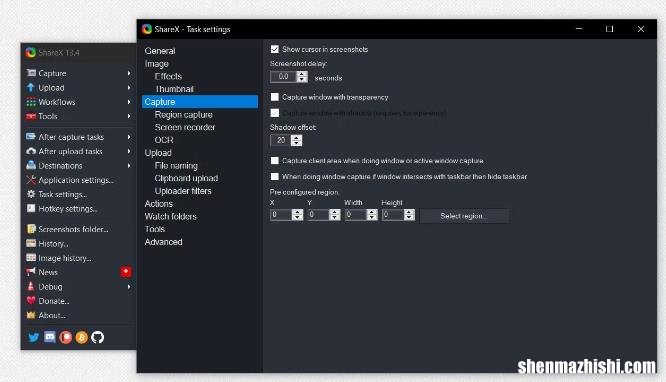This screenshot has height=382, width=666.
Task: Expand After upload tasks submenu arrow
Action: click(x=129, y=151)
